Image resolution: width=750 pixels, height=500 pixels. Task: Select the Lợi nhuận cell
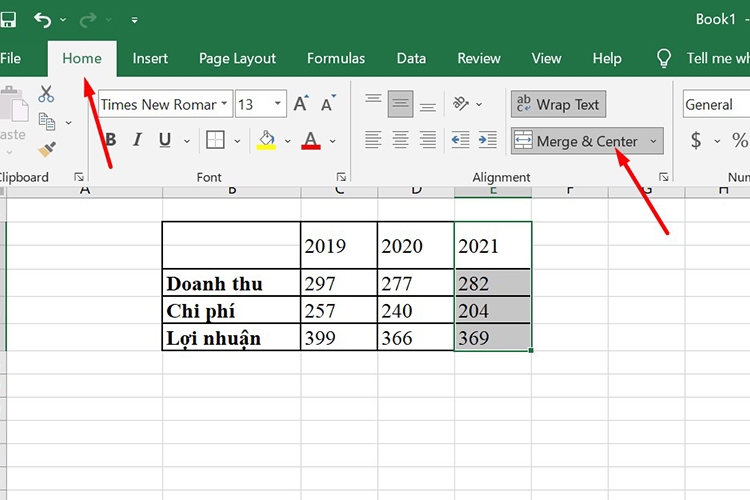232,337
